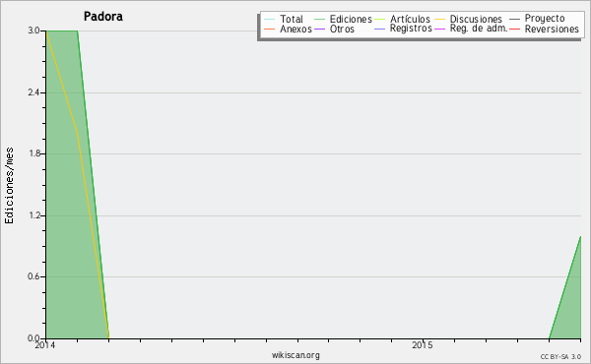Click the Discusiones yellow line swatch
This screenshot has height=364, width=591.
pyautogui.click(x=439, y=19)
